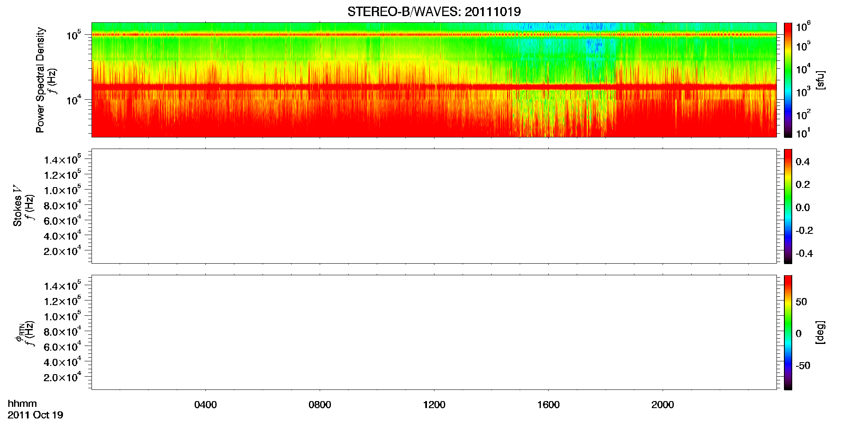The width and height of the screenshot is (868, 447).
Task: Click the empty phi RTN plot panel
Action: coord(434,332)
